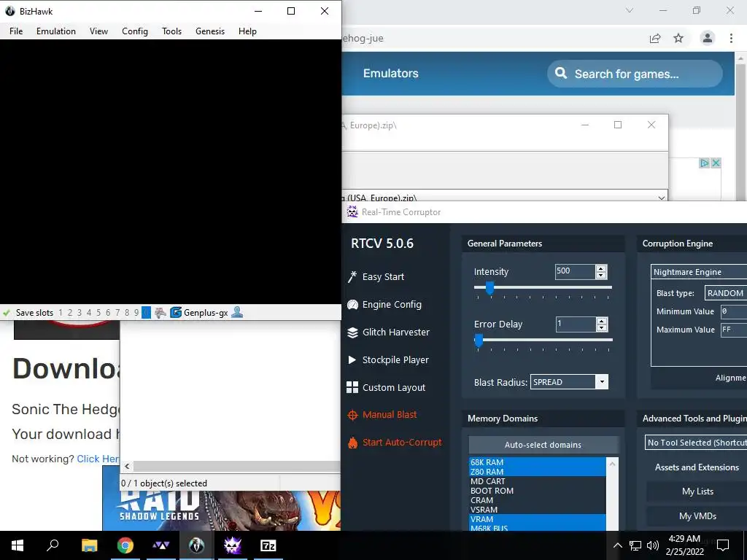Switch to BizHawk via its taskbar icon
747x560 pixels.
click(x=196, y=545)
